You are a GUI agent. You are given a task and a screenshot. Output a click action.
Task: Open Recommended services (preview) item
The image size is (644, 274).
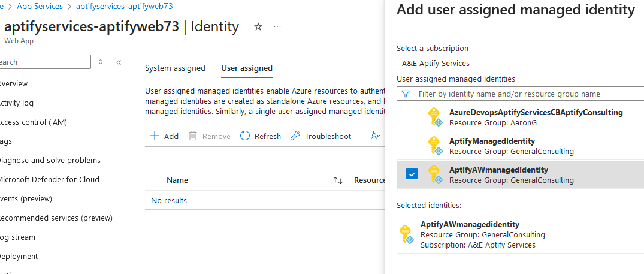[x=56, y=218]
